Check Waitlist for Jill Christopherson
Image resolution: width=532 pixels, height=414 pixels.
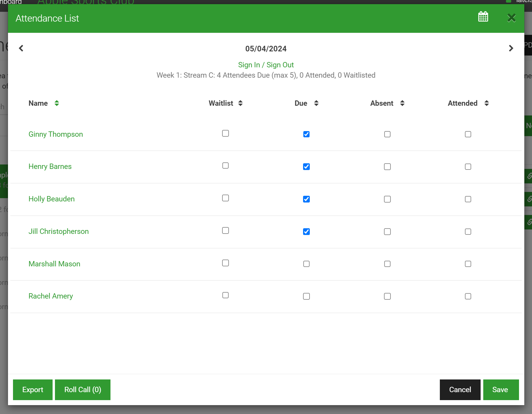click(x=225, y=231)
